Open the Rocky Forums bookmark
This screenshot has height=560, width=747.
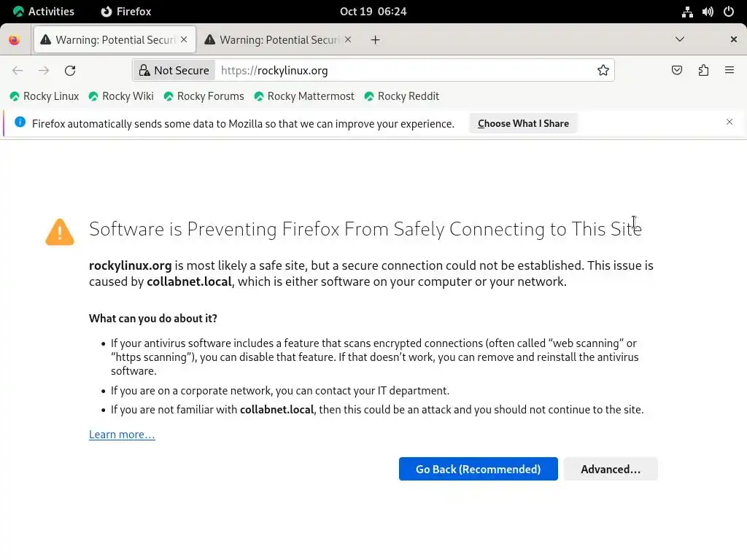[x=204, y=96]
